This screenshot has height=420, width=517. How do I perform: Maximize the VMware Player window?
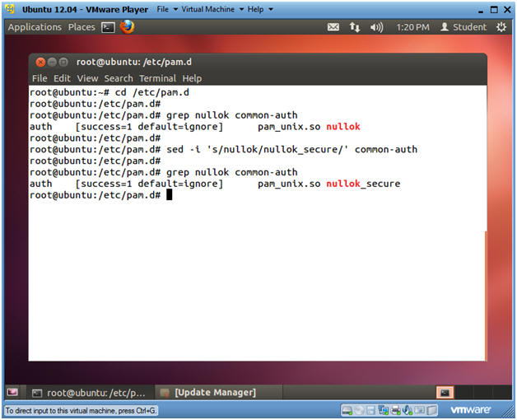(494, 10)
